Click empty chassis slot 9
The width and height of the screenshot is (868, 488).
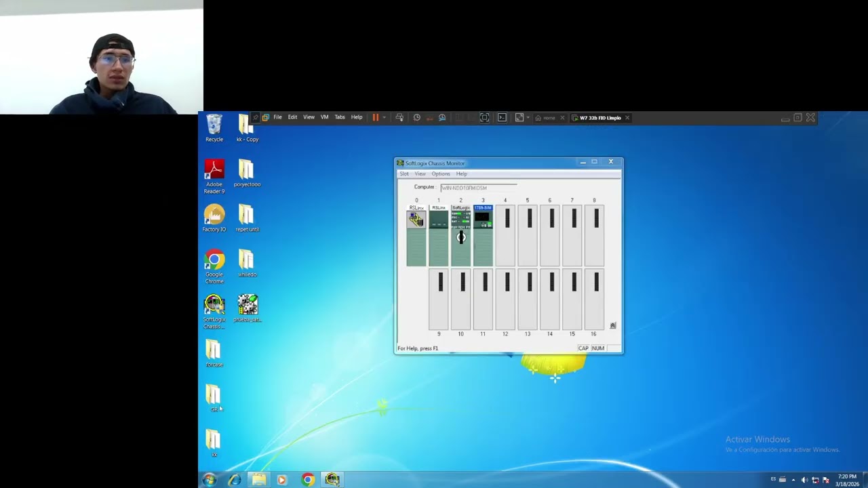[439, 299]
